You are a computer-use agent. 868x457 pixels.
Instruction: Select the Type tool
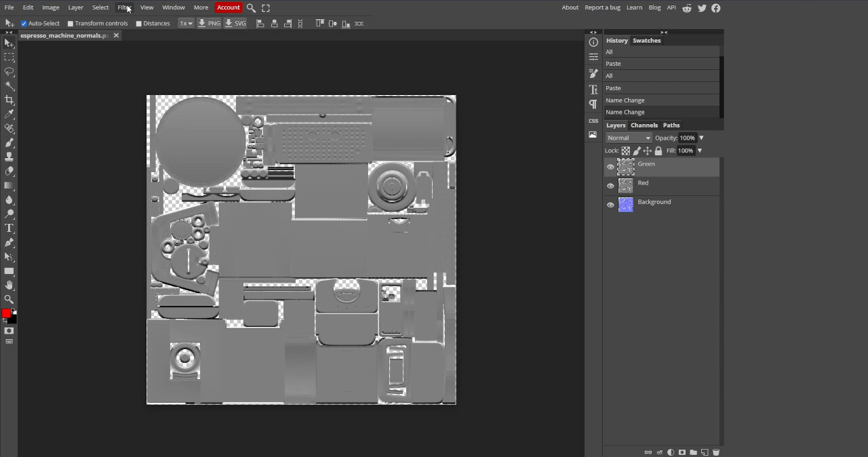9,228
